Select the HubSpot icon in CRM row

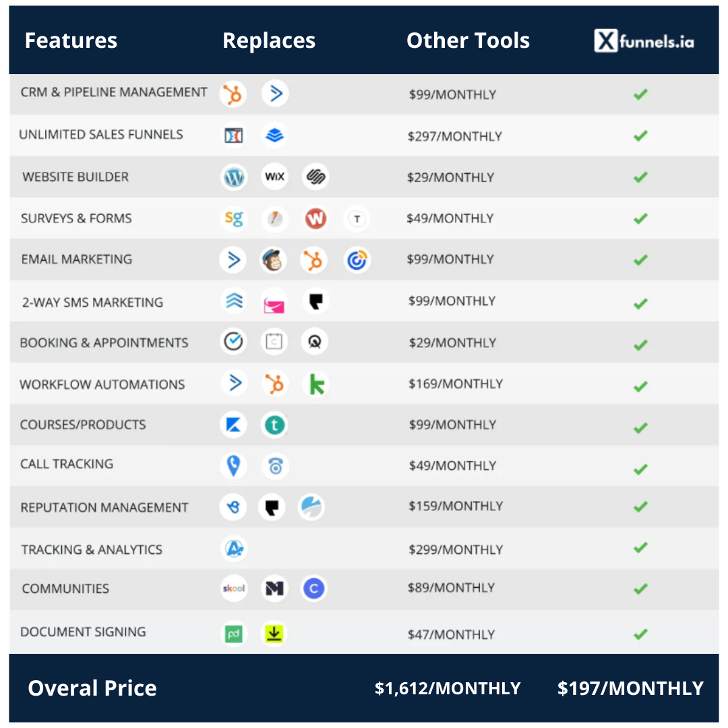(x=233, y=94)
